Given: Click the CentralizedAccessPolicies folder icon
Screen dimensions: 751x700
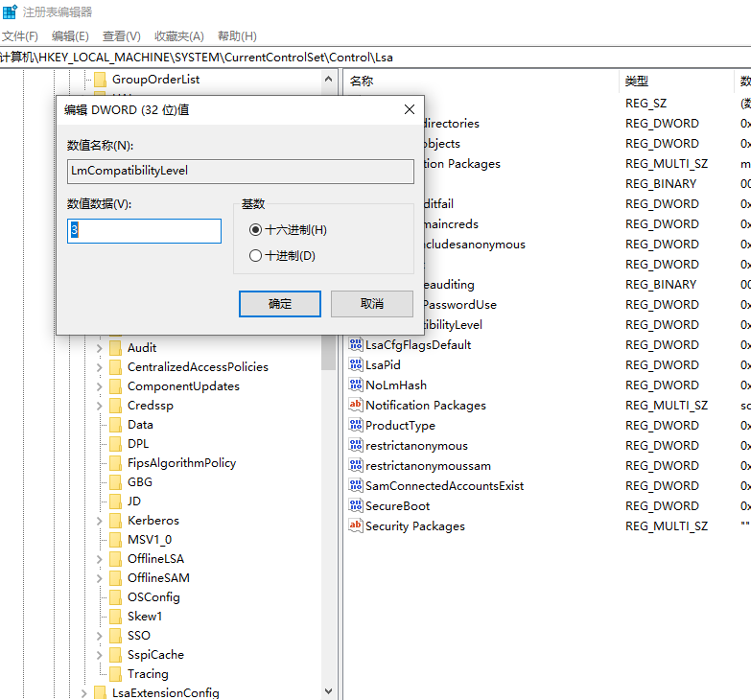Looking at the screenshot, I should (x=115, y=366).
